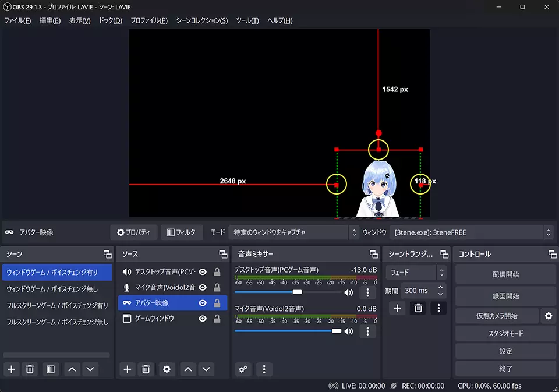The height and width of the screenshot is (392, 559).
Task: Pop out the ソース dock
Action: coord(223,254)
